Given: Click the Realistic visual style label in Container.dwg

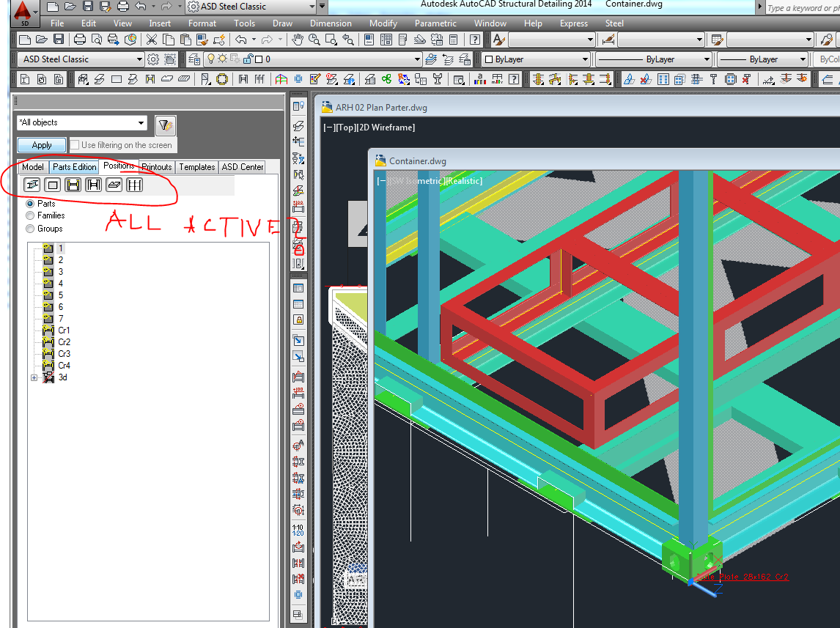Looking at the screenshot, I should pos(465,181).
